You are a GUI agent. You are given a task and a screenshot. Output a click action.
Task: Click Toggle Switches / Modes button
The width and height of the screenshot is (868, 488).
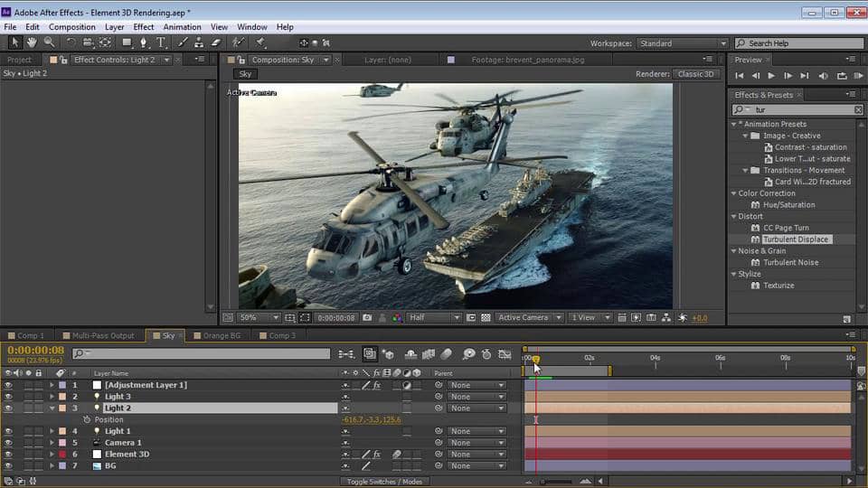384,482
